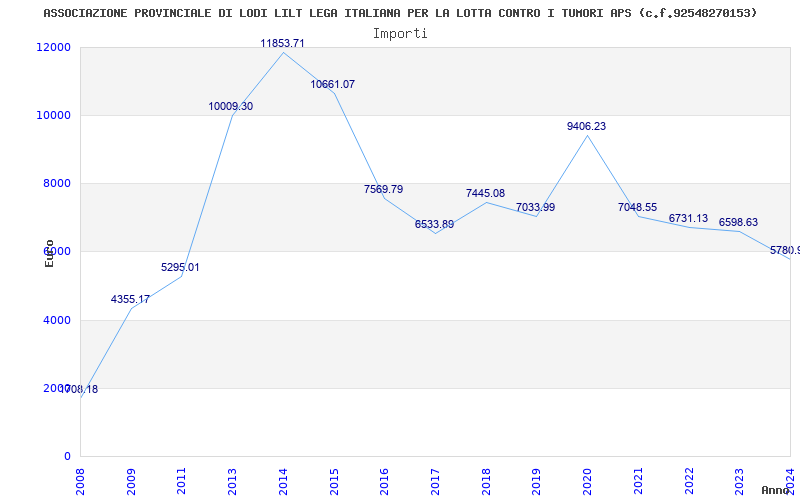This screenshot has width=800, height=500.
Task: Click the y-axis value 8000
Action: tap(56, 183)
